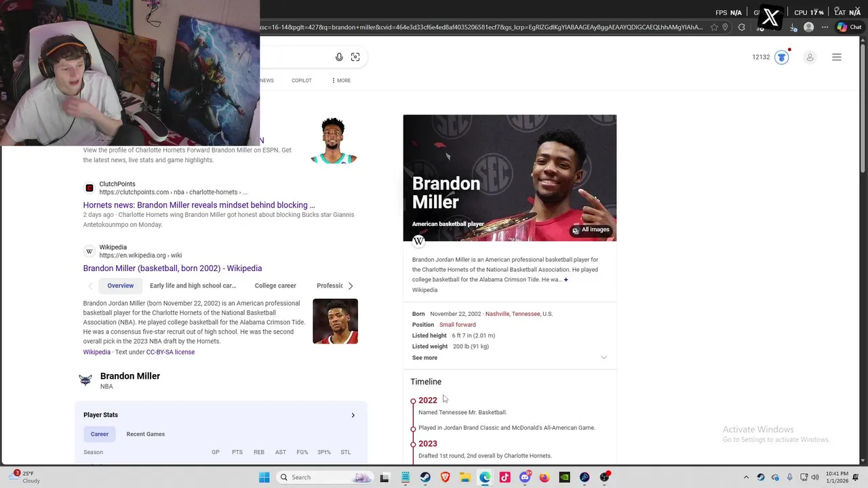Click the volume speaker tray icon
868x488 pixels.
(x=815, y=477)
